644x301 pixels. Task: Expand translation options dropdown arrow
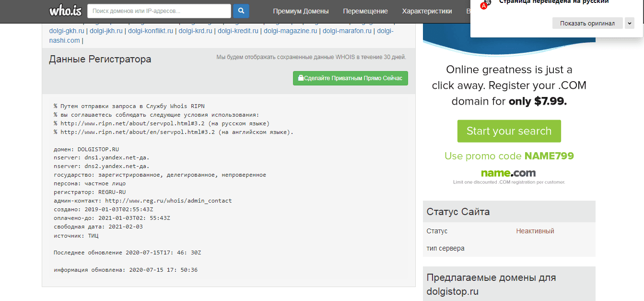(629, 23)
